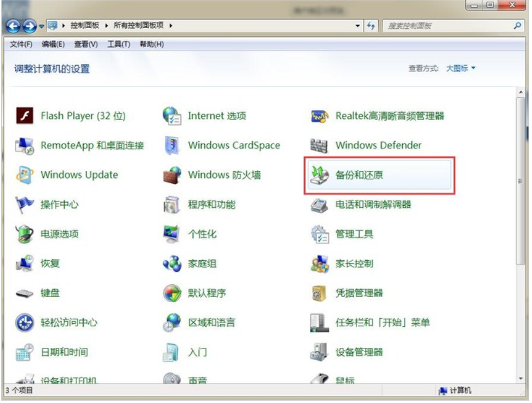
Task: Click the 键盘 keyboard icon
Action: point(25,293)
